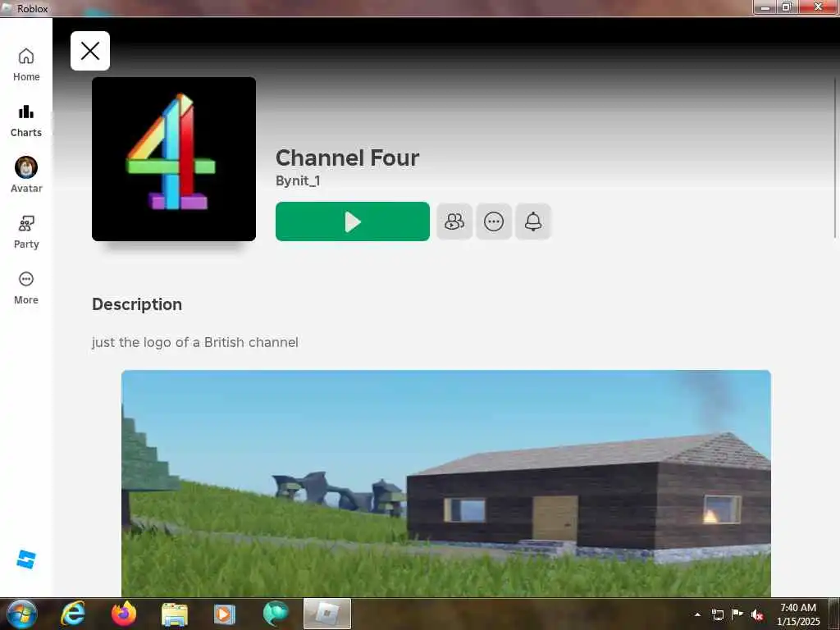This screenshot has height=630, width=840.
Task: Open the Windows Start menu
Action: (21, 614)
